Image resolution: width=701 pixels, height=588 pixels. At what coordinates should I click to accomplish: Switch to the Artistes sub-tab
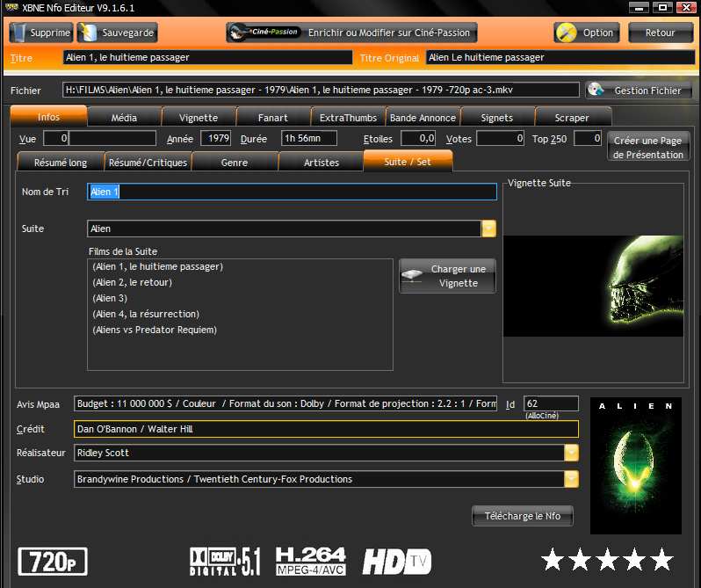322,163
